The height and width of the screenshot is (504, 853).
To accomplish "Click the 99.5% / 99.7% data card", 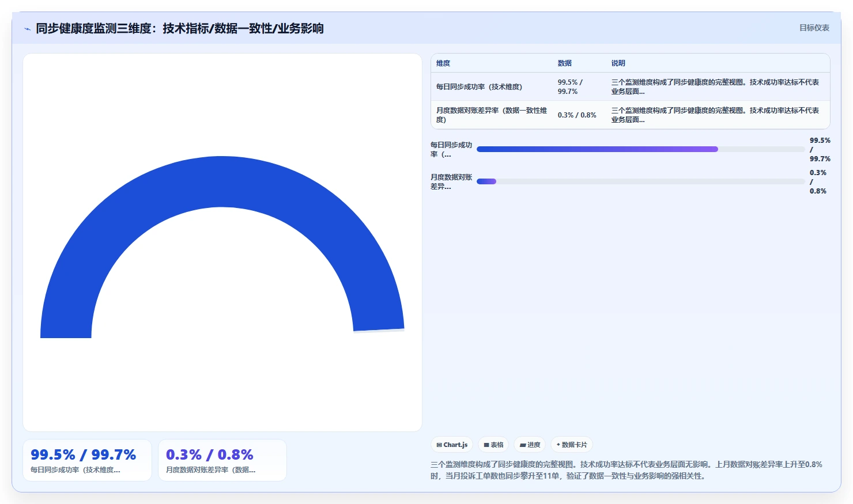I will (x=87, y=460).
